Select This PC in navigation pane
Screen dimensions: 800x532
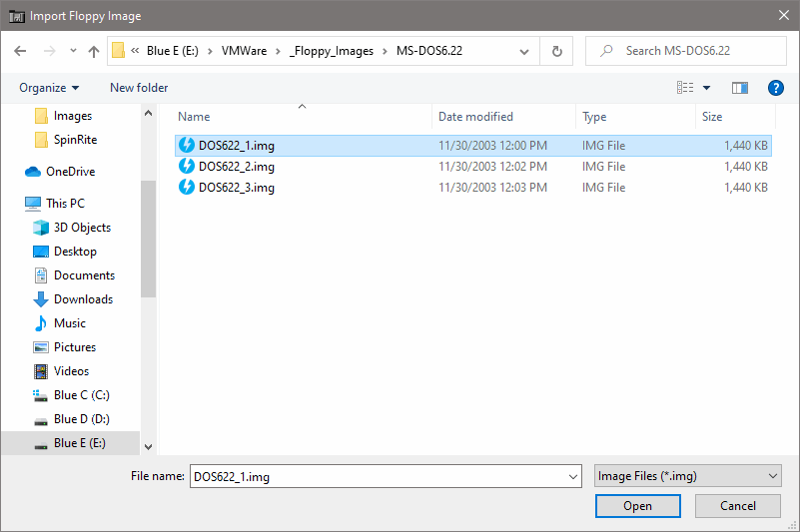coord(65,203)
